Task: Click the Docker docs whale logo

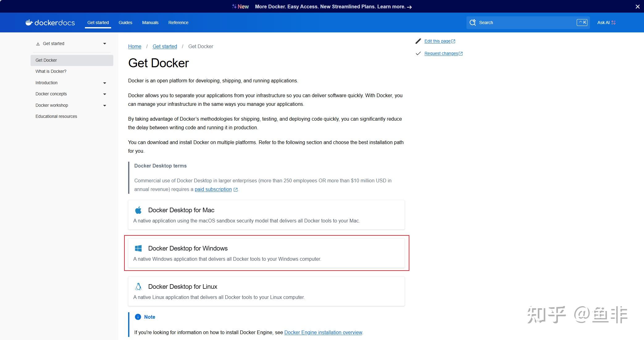Action: (x=29, y=23)
